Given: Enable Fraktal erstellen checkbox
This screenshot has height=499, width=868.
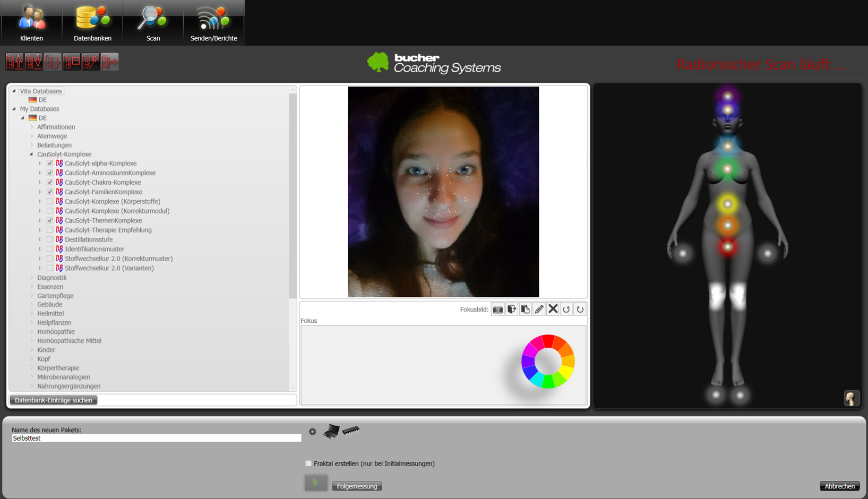Looking at the screenshot, I should pyautogui.click(x=308, y=463).
